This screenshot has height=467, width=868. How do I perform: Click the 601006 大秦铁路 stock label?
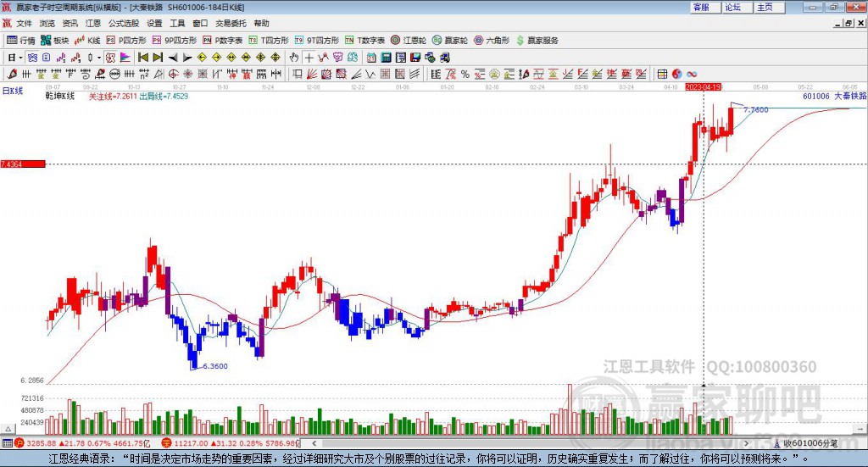click(x=834, y=96)
